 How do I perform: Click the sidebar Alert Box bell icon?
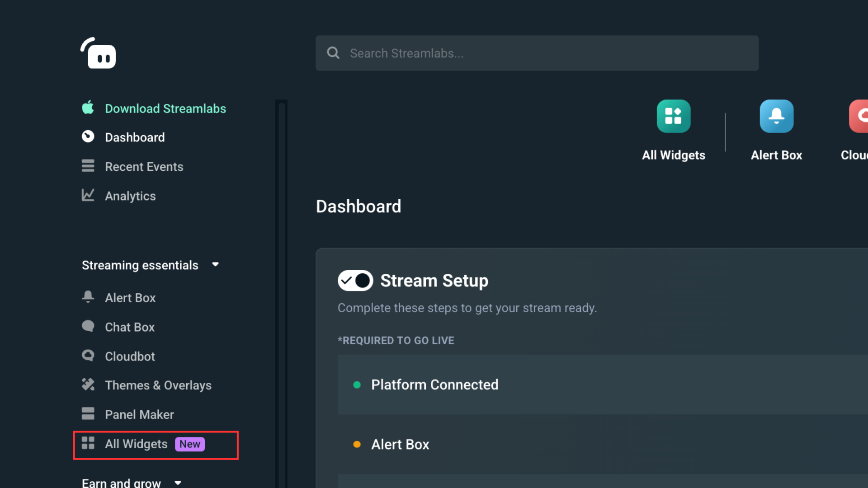point(88,297)
